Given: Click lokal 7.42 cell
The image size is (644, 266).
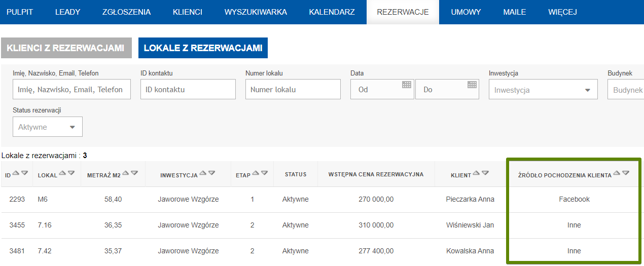Looking at the screenshot, I should (45, 251).
